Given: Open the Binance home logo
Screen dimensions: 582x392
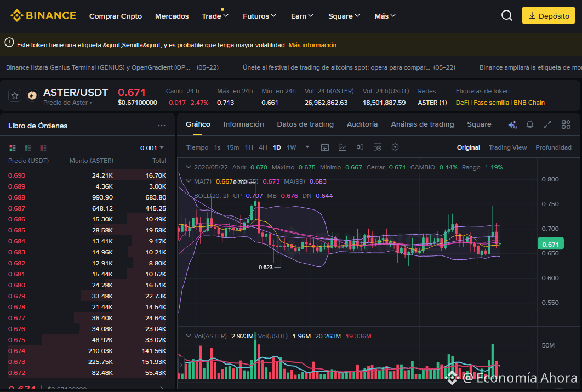Looking at the screenshot, I should [43, 15].
